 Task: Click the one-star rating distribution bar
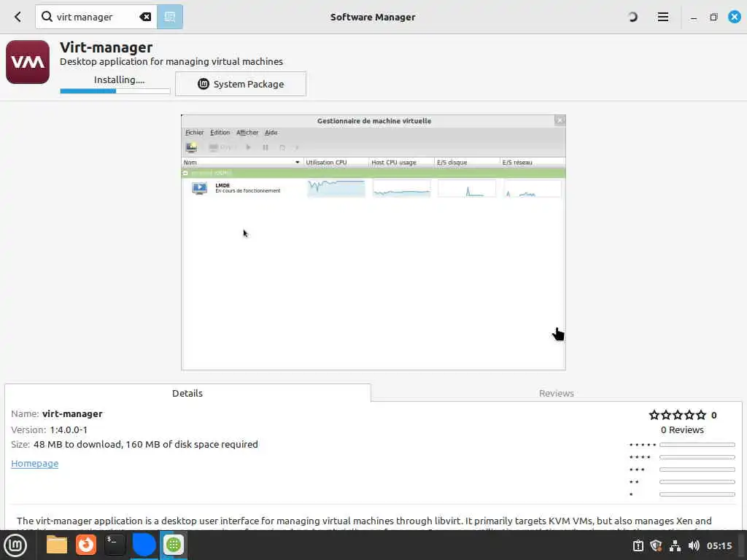click(x=697, y=494)
